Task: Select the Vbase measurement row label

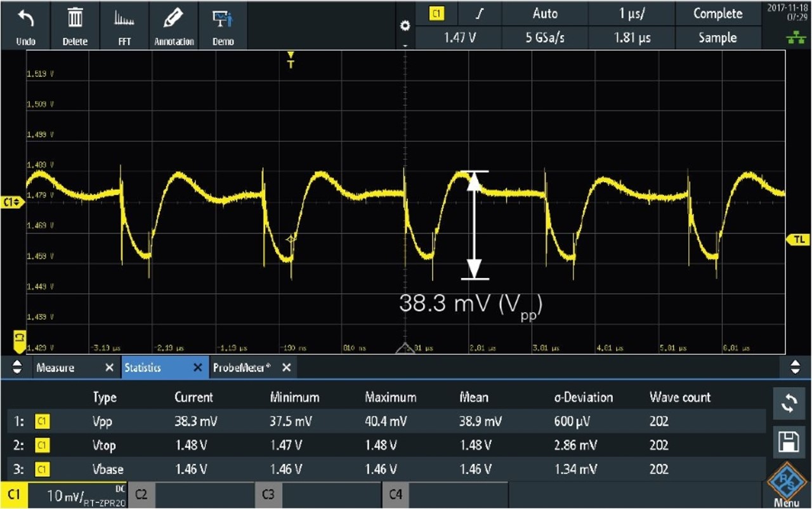Action: 108,470
